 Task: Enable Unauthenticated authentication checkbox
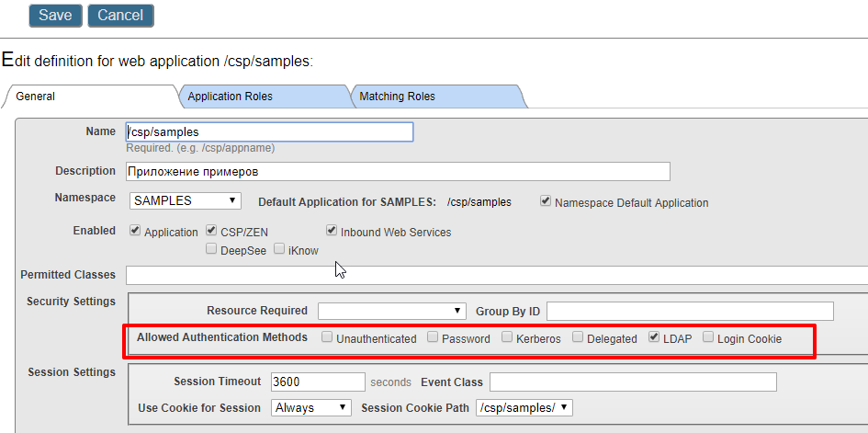click(x=328, y=337)
